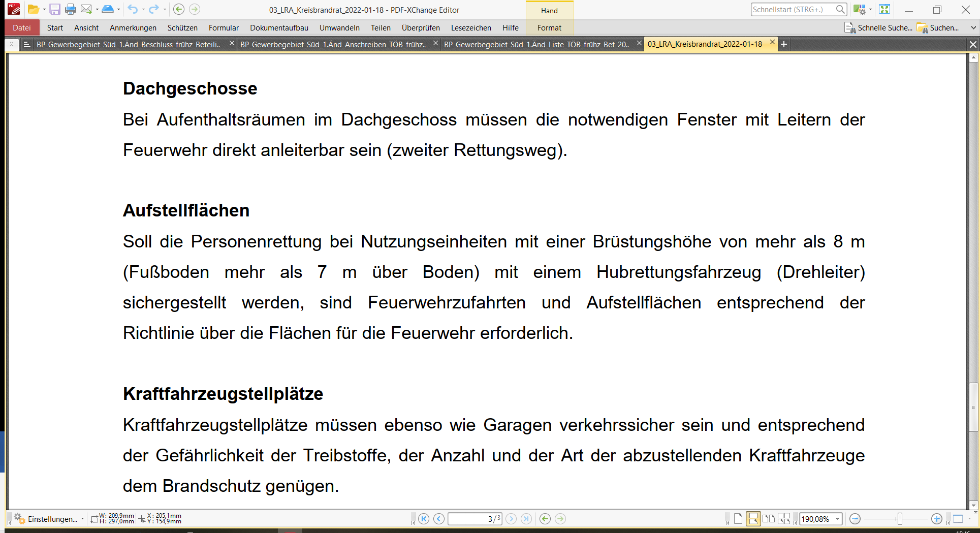This screenshot has height=533, width=980.
Task: Open the Lesezeichen ribbon tab
Action: tap(471, 28)
